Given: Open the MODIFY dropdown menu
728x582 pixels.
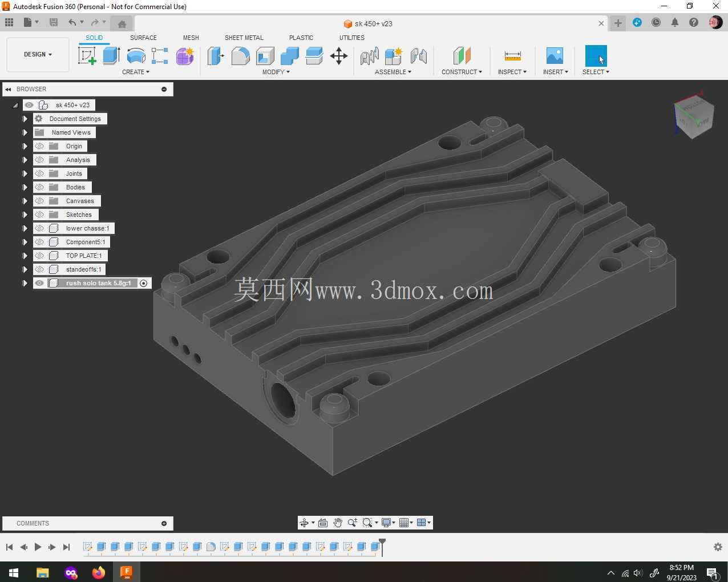Looking at the screenshot, I should pos(276,72).
